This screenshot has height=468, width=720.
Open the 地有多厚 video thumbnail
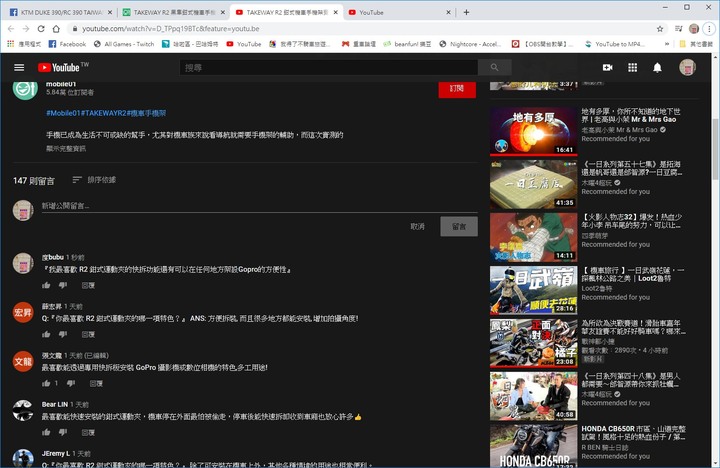533,131
